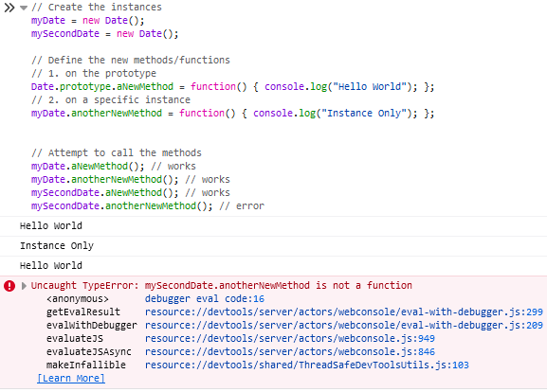Image resolution: width=547 pixels, height=392 pixels.
Task: Click the Date.prototype.aNewMethod code line
Action: click(232, 86)
